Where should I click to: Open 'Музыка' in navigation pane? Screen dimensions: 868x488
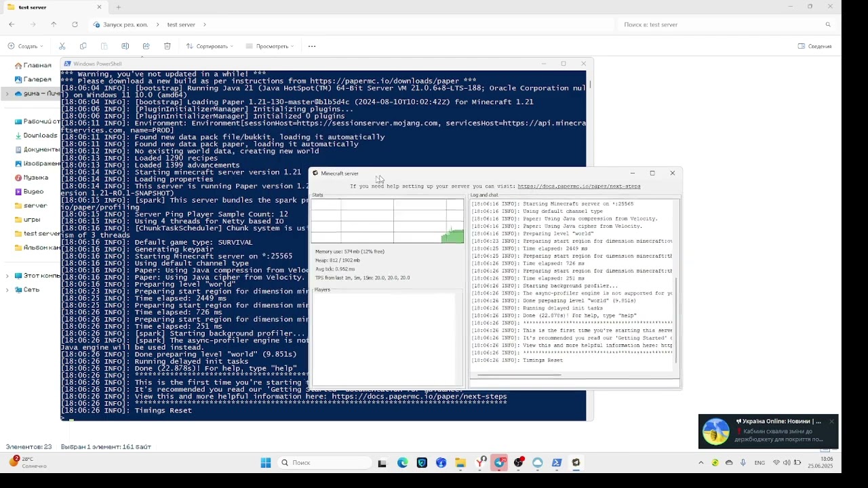(31, 178)
